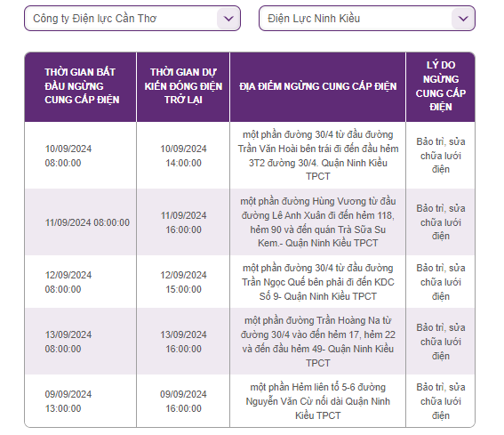This screenshot has height=435, width=504.
Task: Click the Trần Hoàng Na outage location text
Action: (318, 342)
